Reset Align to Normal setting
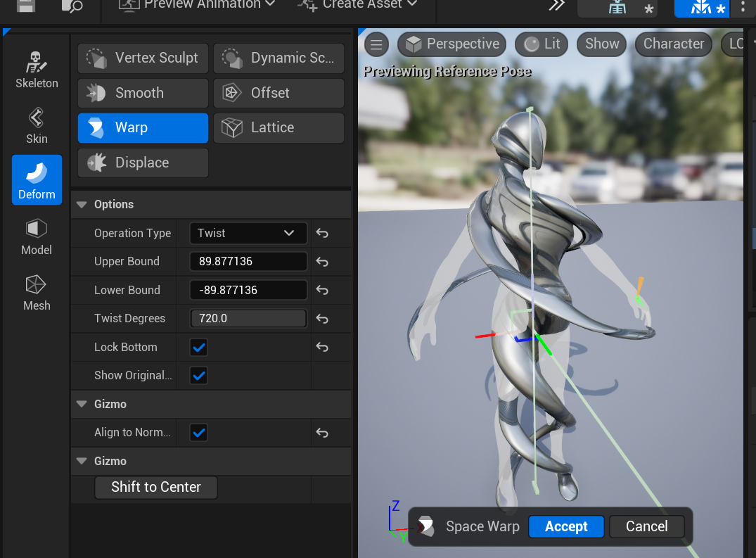This screenshot has width=756, height=558. click(322, 433)
